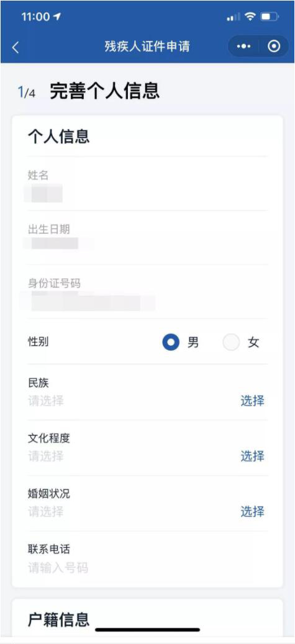Tap the 户籍信息 section header
This screenshot has height=644, width=295.
click(58, 619)
